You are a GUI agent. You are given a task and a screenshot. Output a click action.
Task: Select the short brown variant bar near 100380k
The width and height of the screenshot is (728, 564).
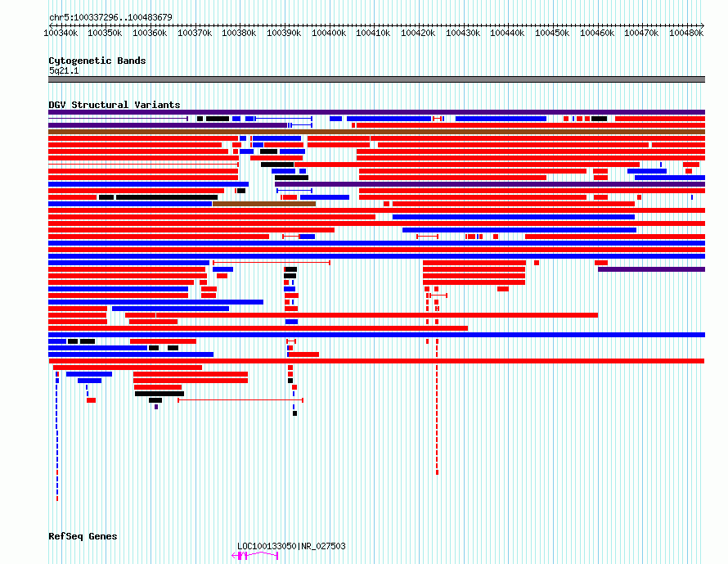(264, 204)
